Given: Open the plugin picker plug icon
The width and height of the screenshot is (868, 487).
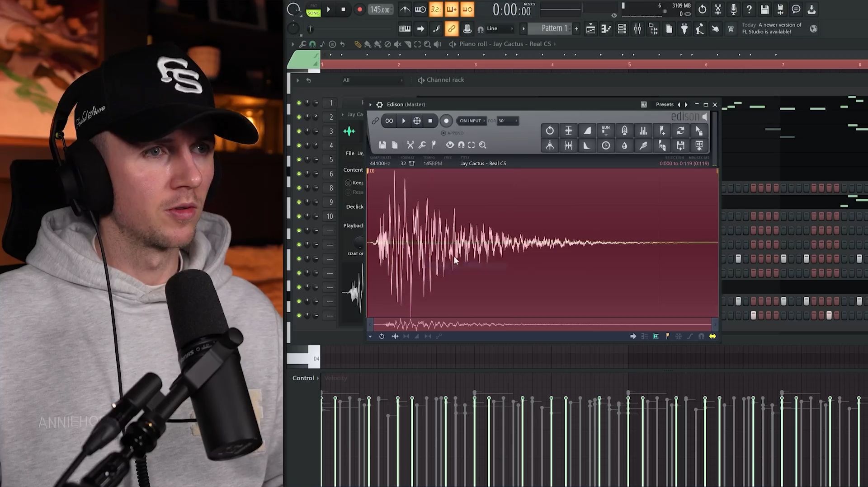Looking at the screenshot, I should coord(684,29).
